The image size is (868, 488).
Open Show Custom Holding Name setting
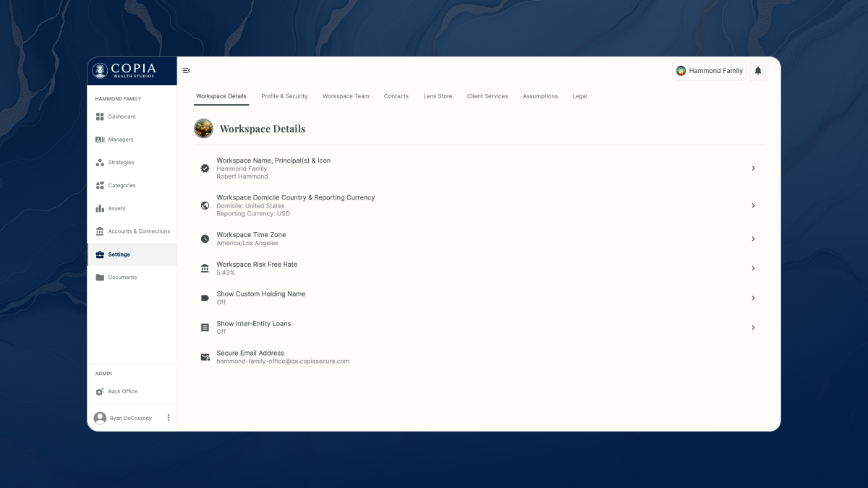coord(261,298)
